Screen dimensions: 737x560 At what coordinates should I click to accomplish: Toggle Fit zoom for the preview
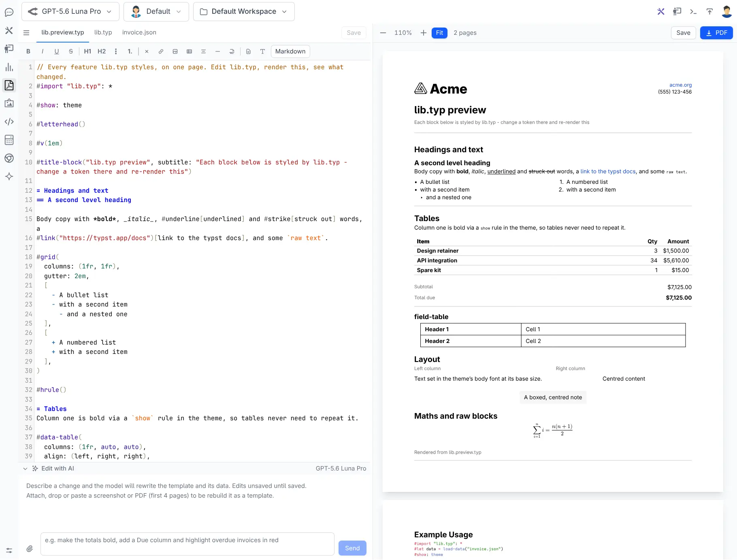point(439,33)
